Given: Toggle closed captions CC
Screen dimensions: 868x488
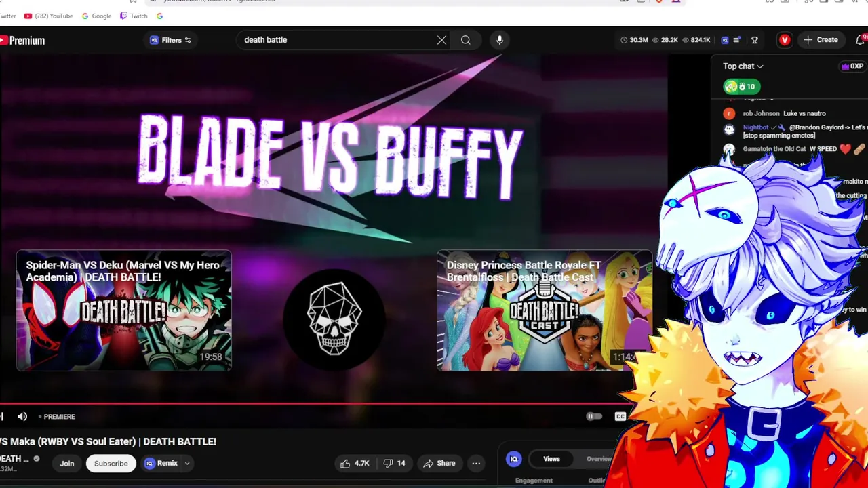Looking at the screenshot, I should [620, 416].
